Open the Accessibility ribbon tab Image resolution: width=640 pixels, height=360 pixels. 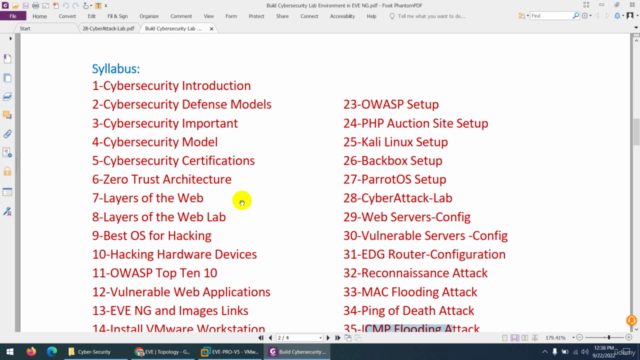coord(342,16)
